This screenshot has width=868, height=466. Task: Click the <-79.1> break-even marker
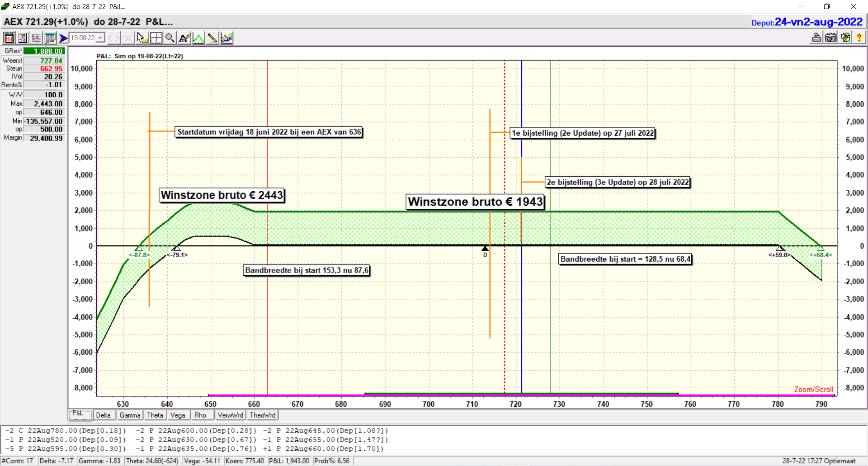(x=177, y=255)
